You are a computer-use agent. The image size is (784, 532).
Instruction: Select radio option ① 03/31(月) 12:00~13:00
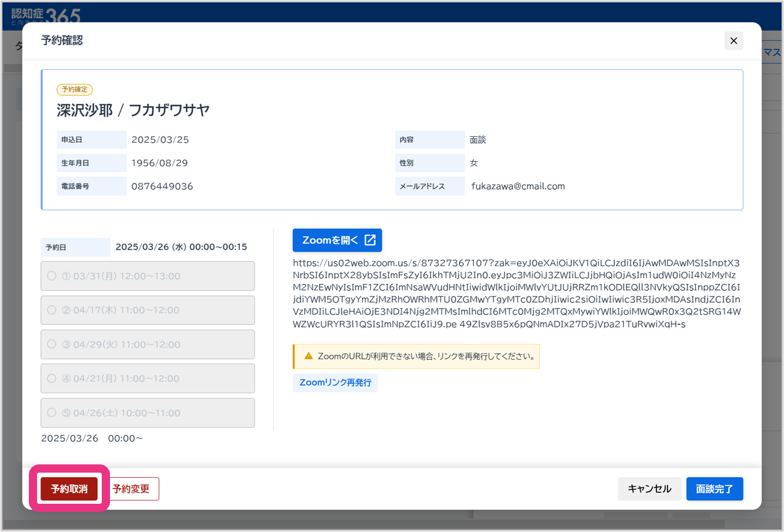click(x=52, y=276)
